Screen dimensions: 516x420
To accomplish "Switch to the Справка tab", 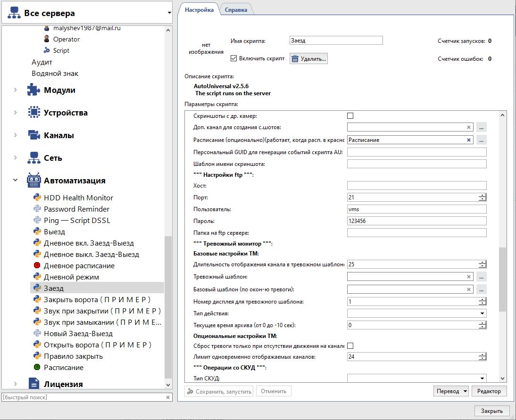I will pyautogui.click(x=236, y=9).
